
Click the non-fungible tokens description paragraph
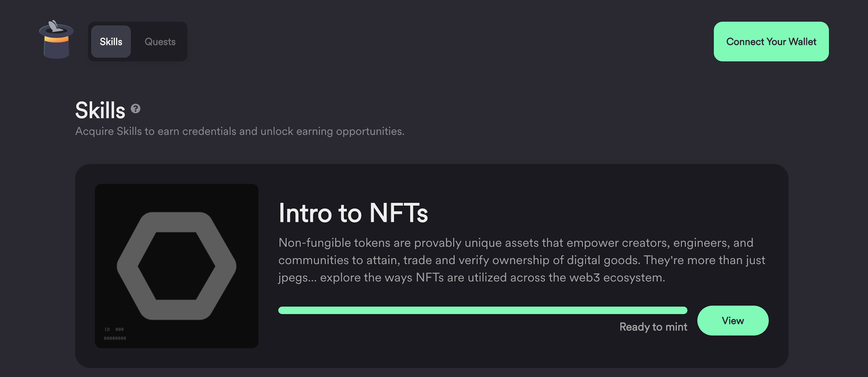tap(521, 260)
